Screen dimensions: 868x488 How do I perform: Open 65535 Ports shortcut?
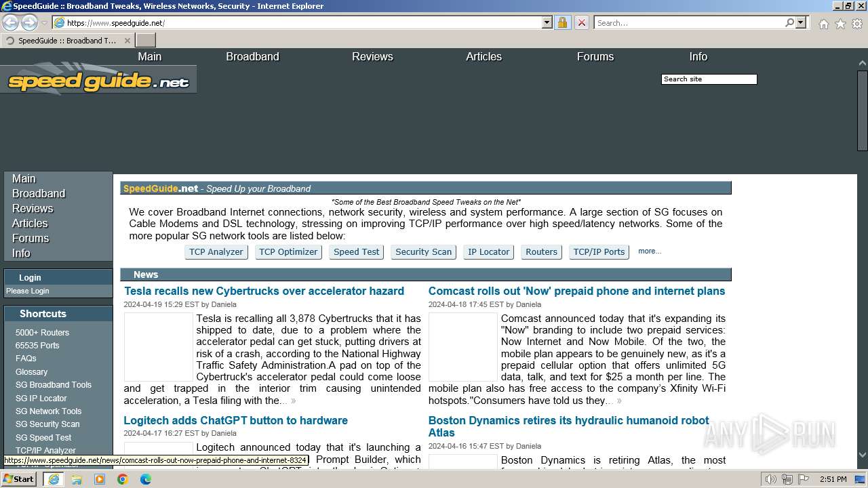point(37,346)
